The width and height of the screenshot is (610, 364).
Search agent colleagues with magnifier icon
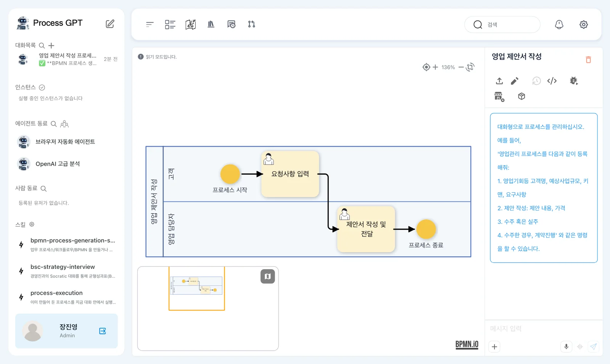[x=54, y=124]
